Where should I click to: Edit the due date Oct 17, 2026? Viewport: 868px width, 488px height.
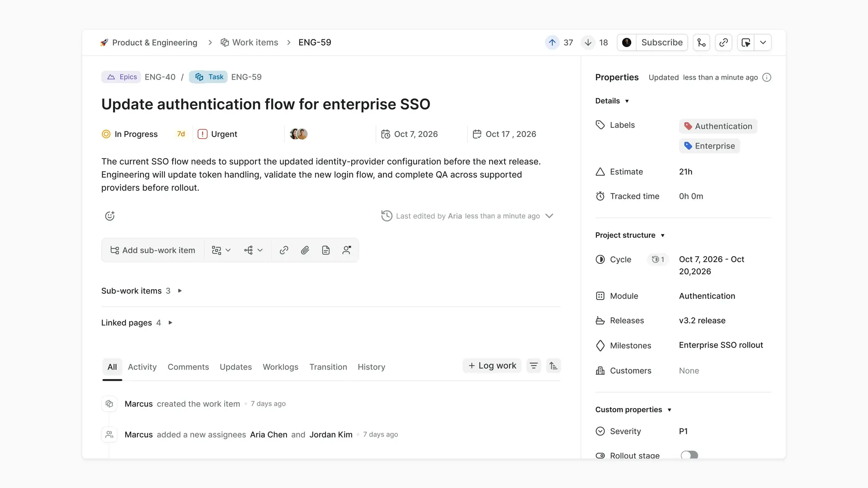505,134
